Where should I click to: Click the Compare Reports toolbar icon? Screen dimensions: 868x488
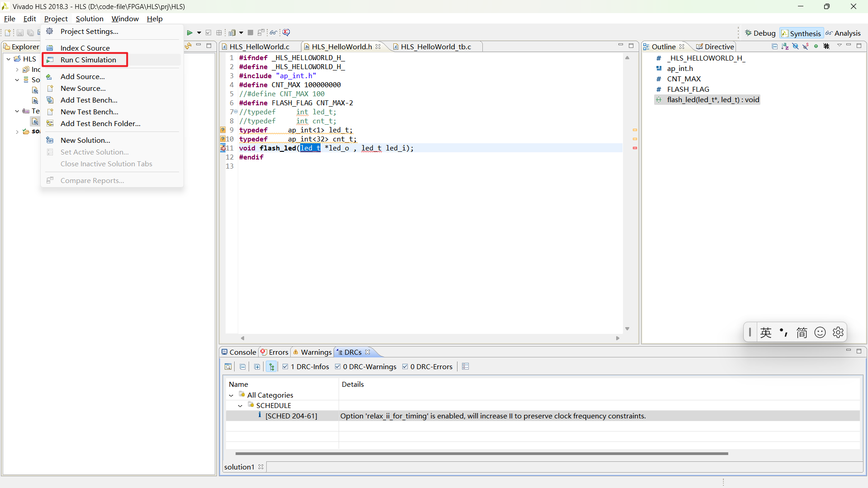click(x=261, y=33)
